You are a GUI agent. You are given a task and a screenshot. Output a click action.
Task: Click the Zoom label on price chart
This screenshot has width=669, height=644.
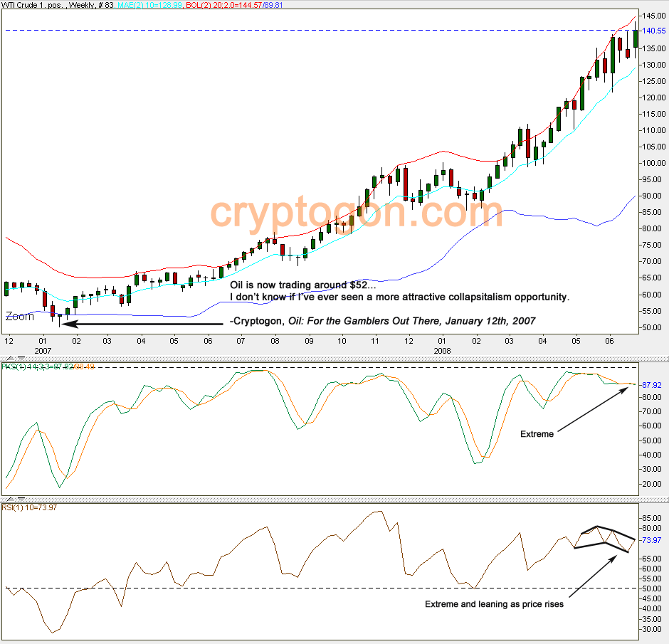pyautogui.click(x=19, y=317)
